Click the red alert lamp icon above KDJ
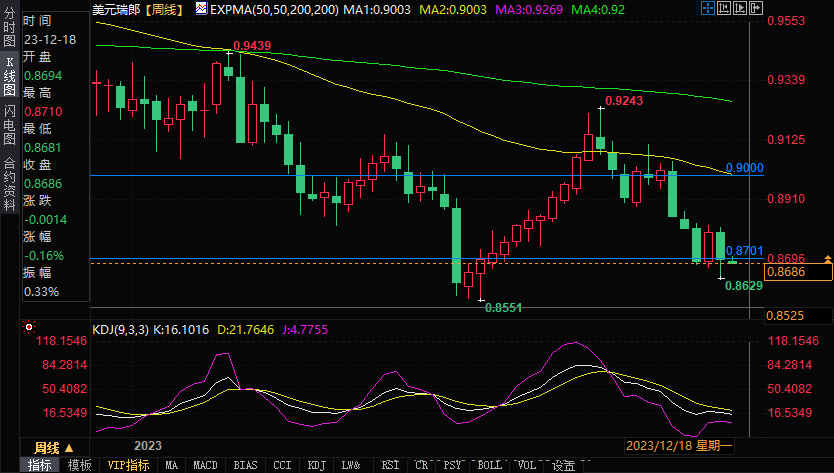Image resolution: width=834 pixels, height=473 pixels. tap(29, 325)
